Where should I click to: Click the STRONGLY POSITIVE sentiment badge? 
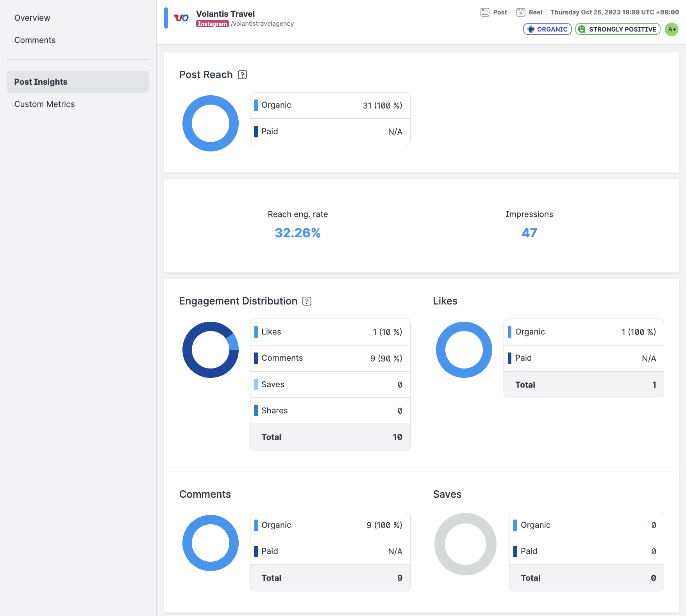pos(618,30)
